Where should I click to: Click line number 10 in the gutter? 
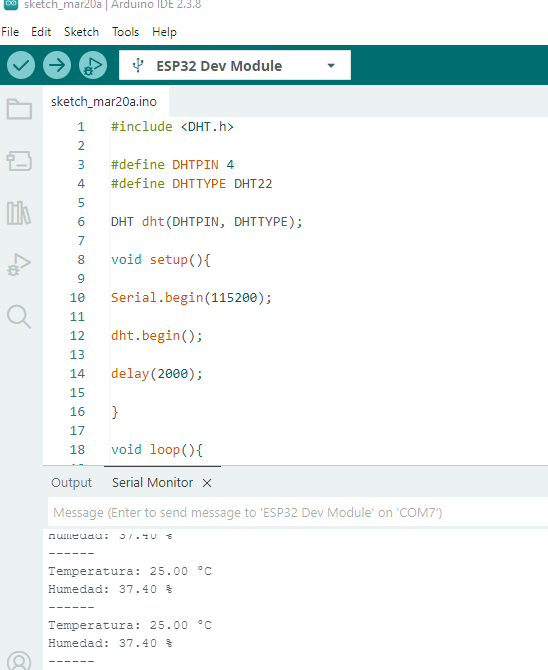[77, 298]
